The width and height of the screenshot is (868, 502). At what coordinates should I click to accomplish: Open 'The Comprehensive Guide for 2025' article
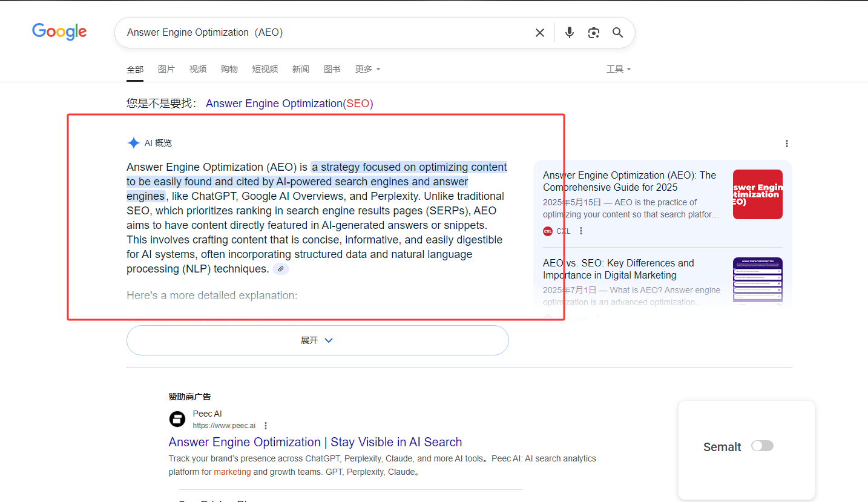630,181
